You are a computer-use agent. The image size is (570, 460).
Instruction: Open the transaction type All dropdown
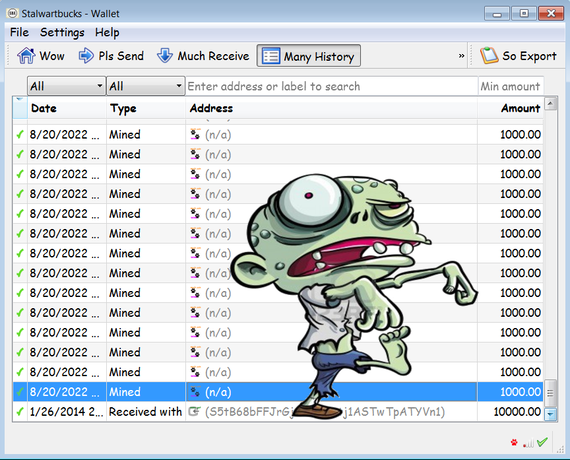tap(146, 86)
